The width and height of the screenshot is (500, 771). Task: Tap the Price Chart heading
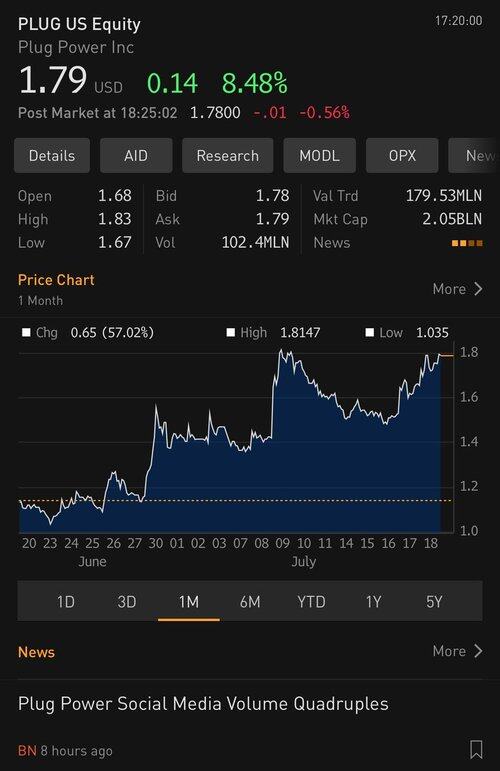[56, 280]
